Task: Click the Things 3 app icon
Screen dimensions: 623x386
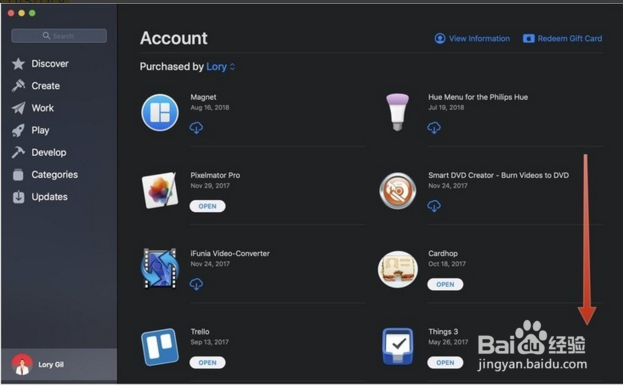Action: (398, 346)
